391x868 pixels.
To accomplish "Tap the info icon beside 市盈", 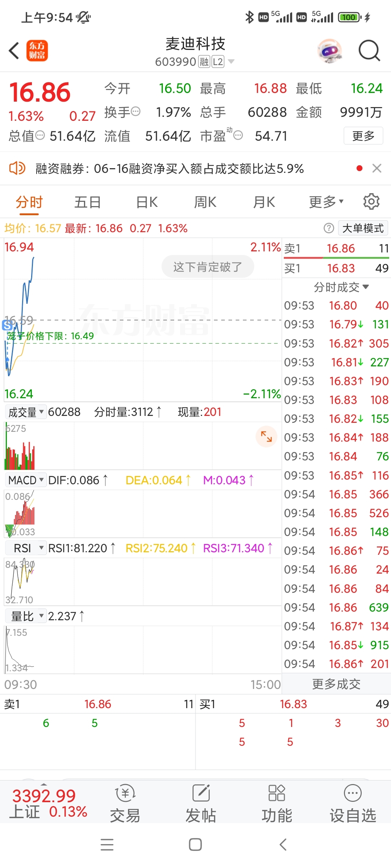I will pos(238,136).
